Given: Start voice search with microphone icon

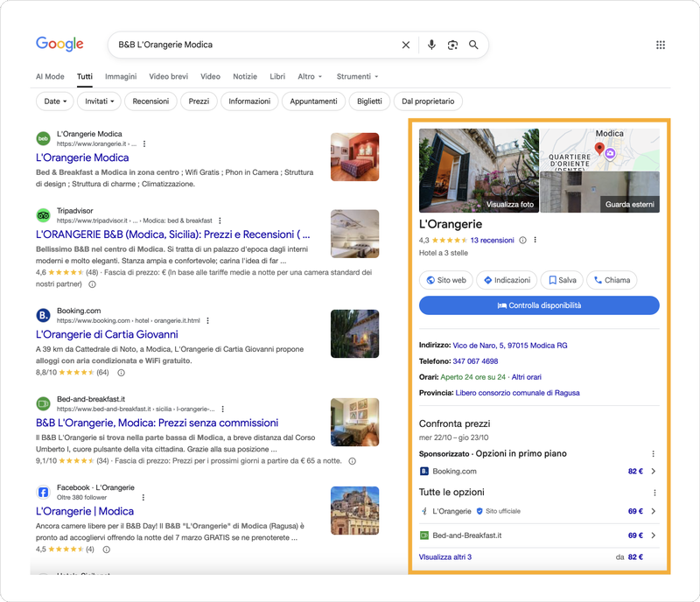Looking at the screenshot, I should coord(431,45).
